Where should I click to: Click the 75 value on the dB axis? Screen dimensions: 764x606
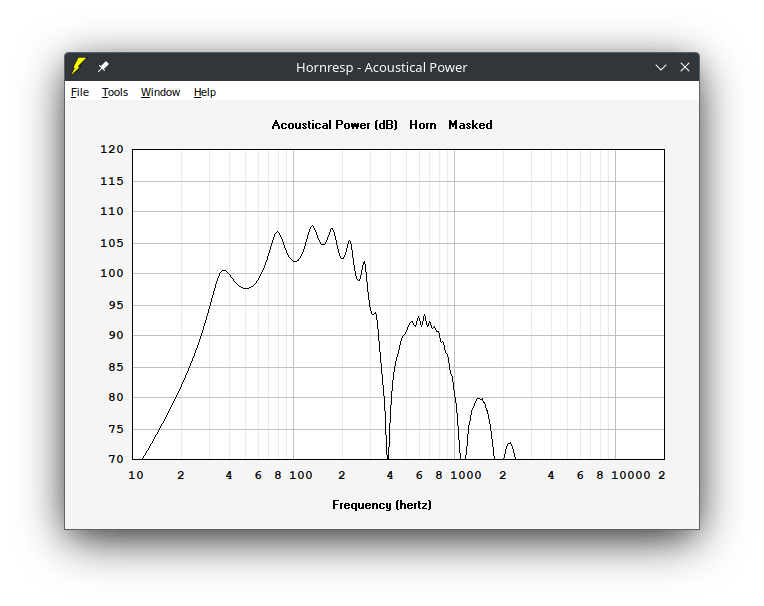point(116,429)
